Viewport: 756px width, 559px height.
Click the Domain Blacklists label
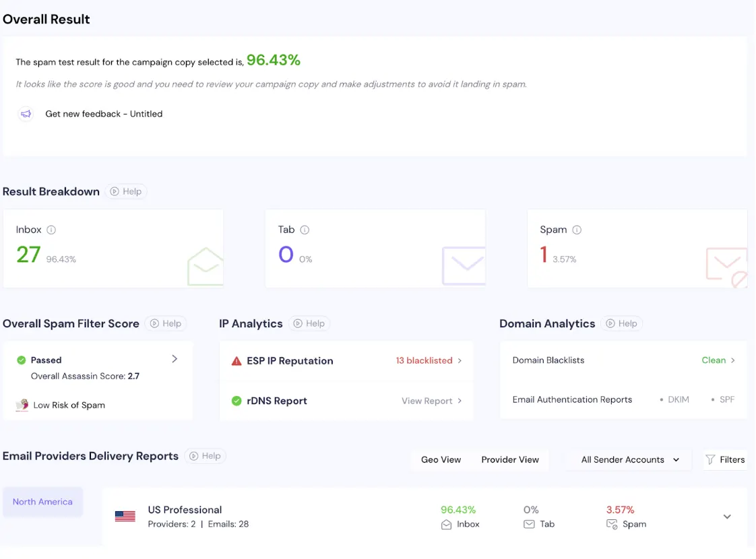(548, 360)
